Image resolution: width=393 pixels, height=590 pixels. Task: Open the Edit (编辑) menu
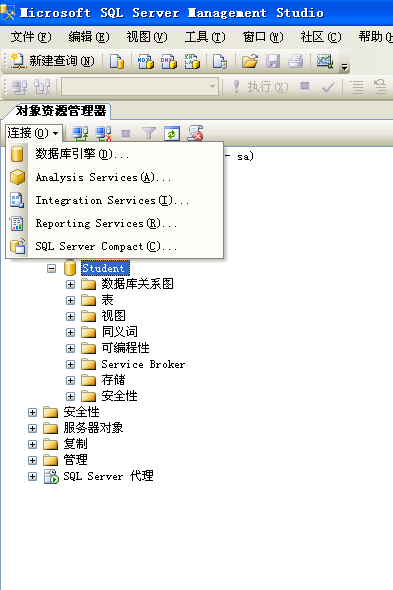click(88, 37)
